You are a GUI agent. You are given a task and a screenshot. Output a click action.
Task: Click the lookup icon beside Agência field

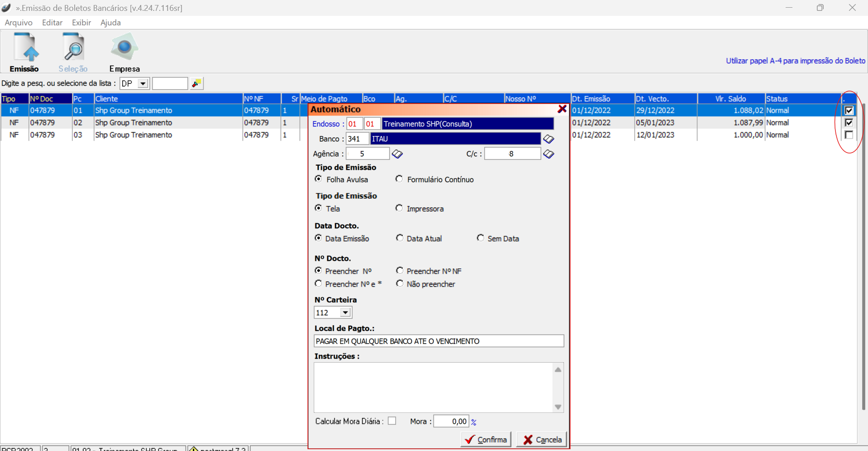point(397,154)
